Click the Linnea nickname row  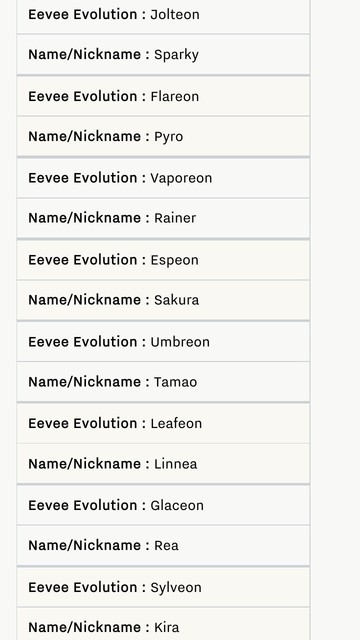[x=163, y=464]
